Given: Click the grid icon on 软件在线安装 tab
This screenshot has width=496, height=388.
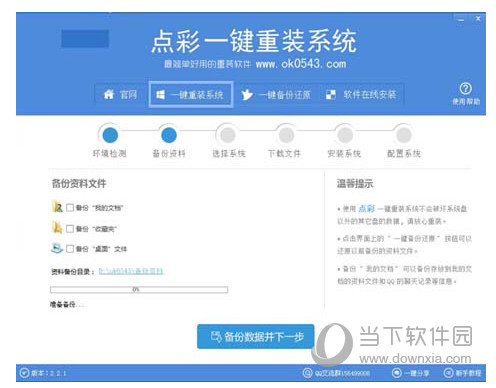Looking at the screenshot, I should coord(331,95).
